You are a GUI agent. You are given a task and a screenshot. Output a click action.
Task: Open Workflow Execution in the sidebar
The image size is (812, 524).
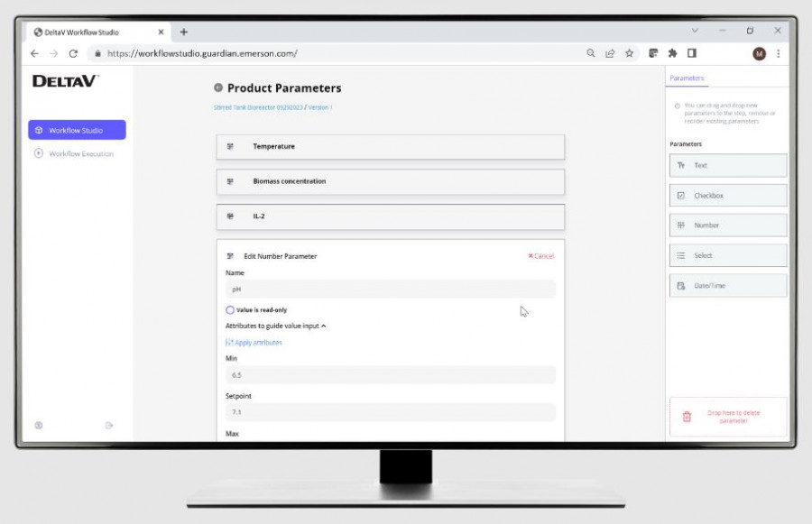coord(74,154)
